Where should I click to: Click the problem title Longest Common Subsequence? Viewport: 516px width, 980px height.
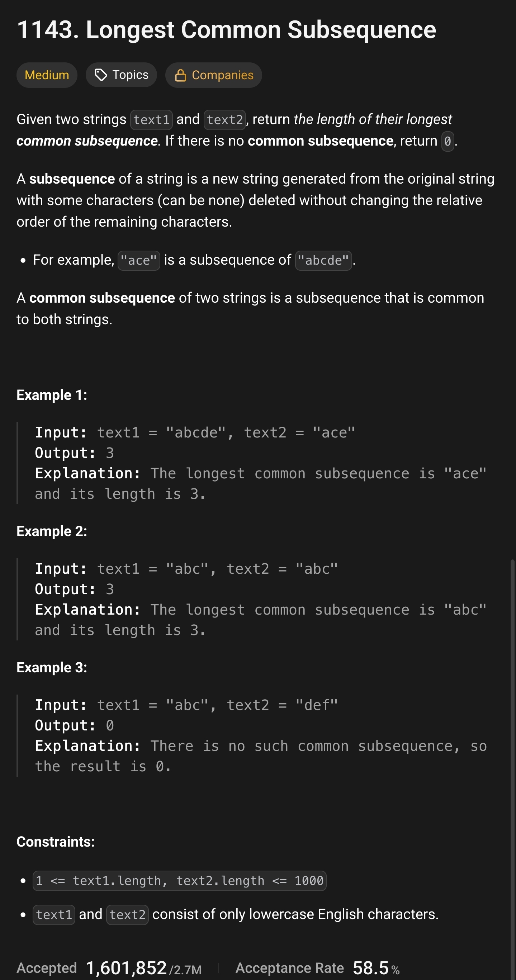pyautogui.click(x=226, y=30)
